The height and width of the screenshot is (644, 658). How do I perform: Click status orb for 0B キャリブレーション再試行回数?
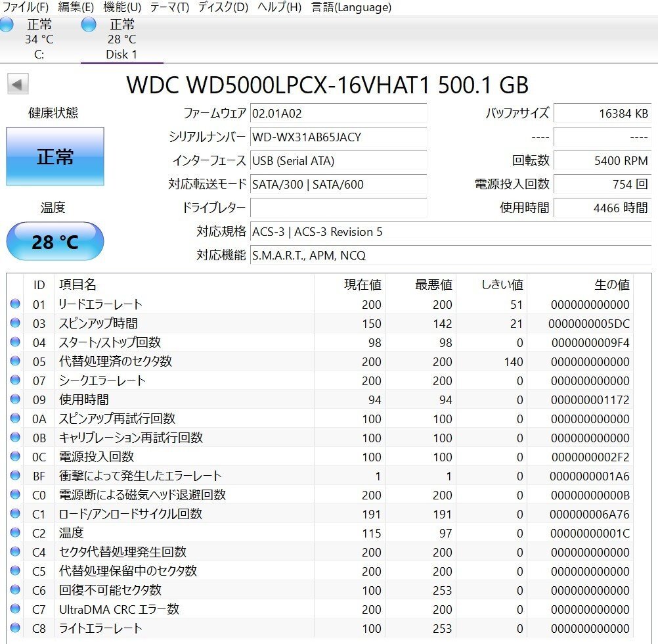point(15,437)
